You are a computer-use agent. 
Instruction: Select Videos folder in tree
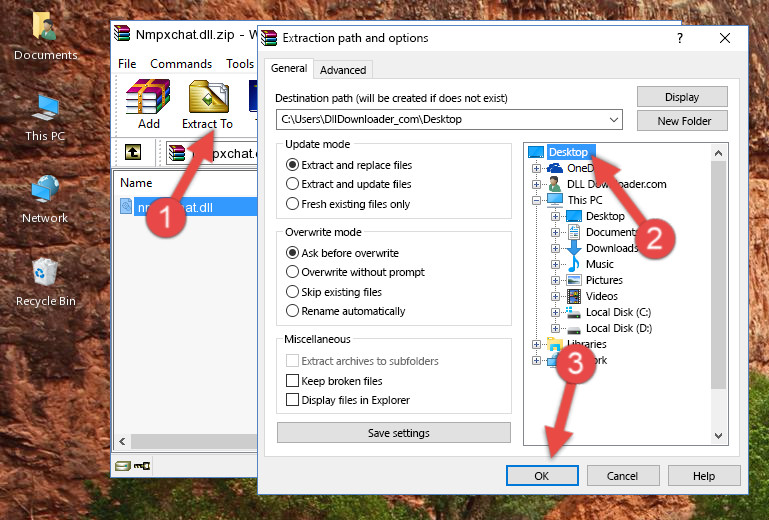[601, 296]
